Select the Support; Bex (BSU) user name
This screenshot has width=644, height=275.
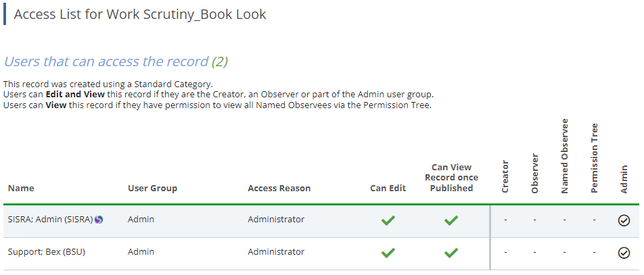46,252
